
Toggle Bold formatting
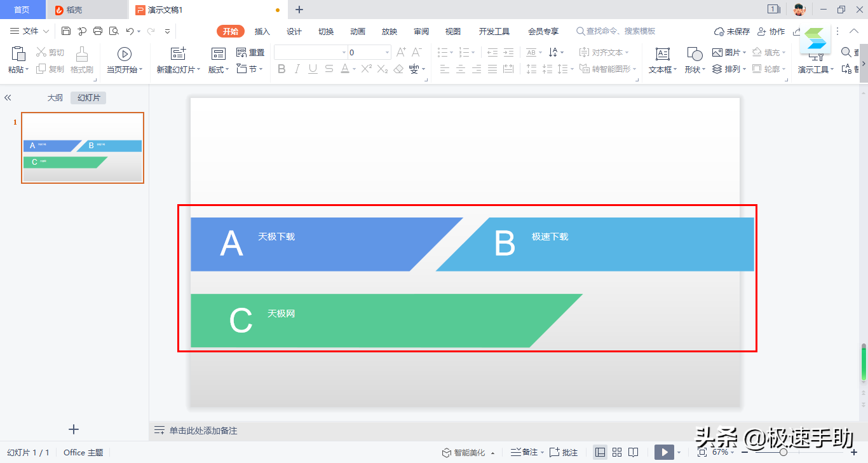[x=281, y=69]
